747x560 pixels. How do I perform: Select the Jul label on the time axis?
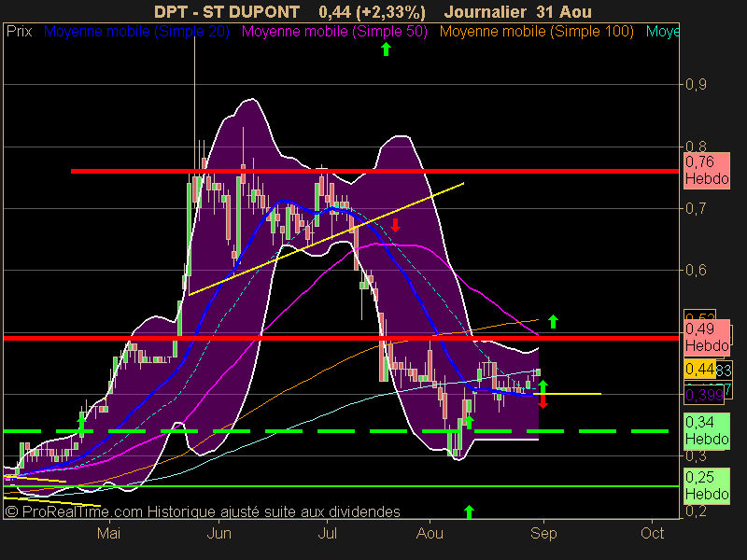pyautogui.click(x=328, y=533)
